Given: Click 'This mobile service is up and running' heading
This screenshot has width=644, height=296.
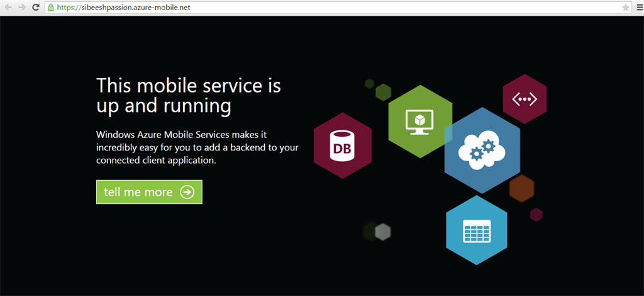Looking at the screenshot, I should [x=189, y=96].
